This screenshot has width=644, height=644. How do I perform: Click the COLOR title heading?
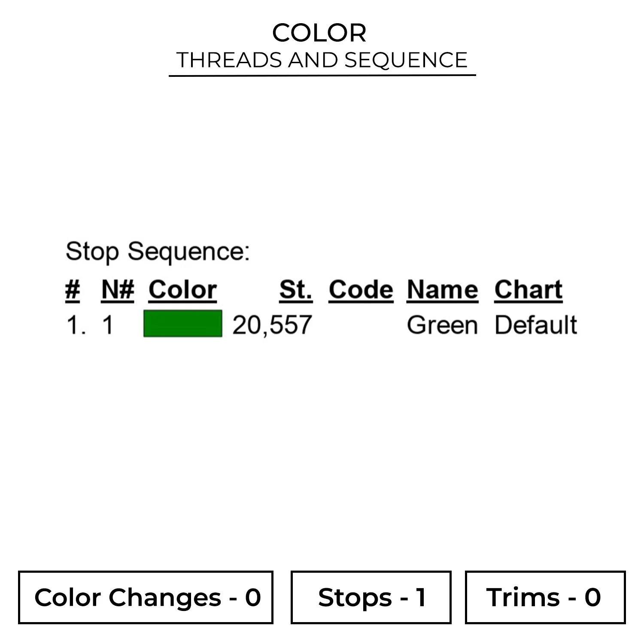pyautogui.click(x=319, y=33)
